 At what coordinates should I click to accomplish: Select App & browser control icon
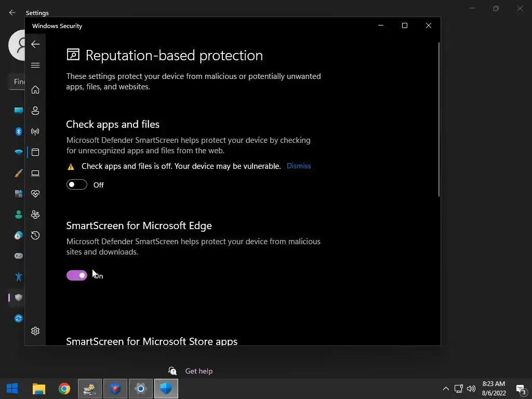[x=35, y=152]
